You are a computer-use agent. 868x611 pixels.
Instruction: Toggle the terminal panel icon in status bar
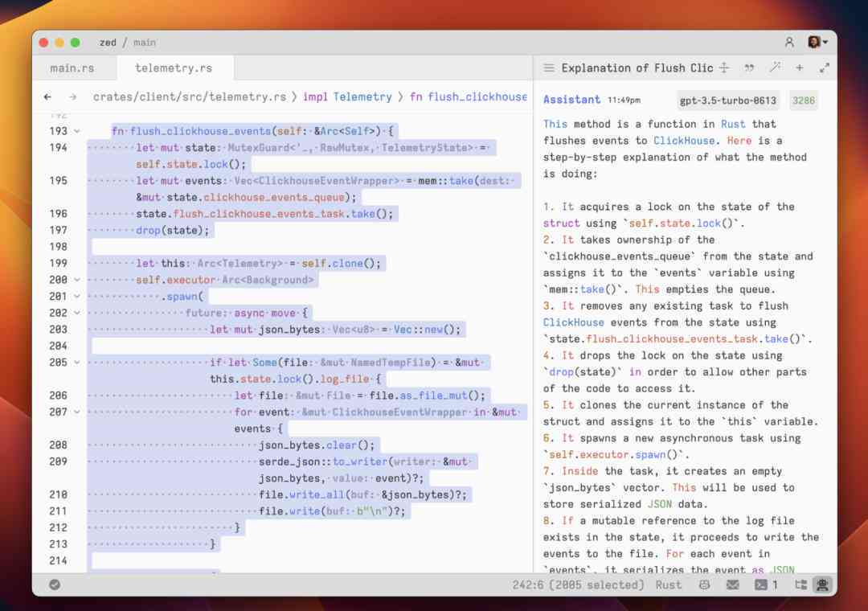pos(761,584)
